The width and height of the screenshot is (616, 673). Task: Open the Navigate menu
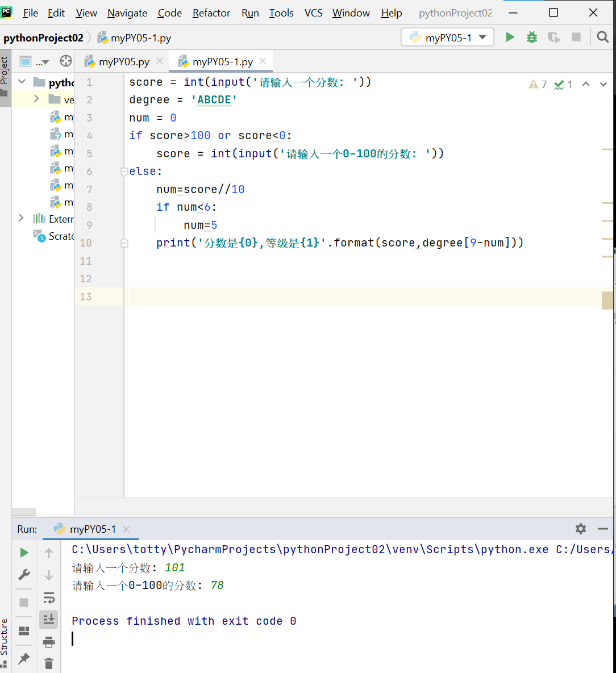127,13
